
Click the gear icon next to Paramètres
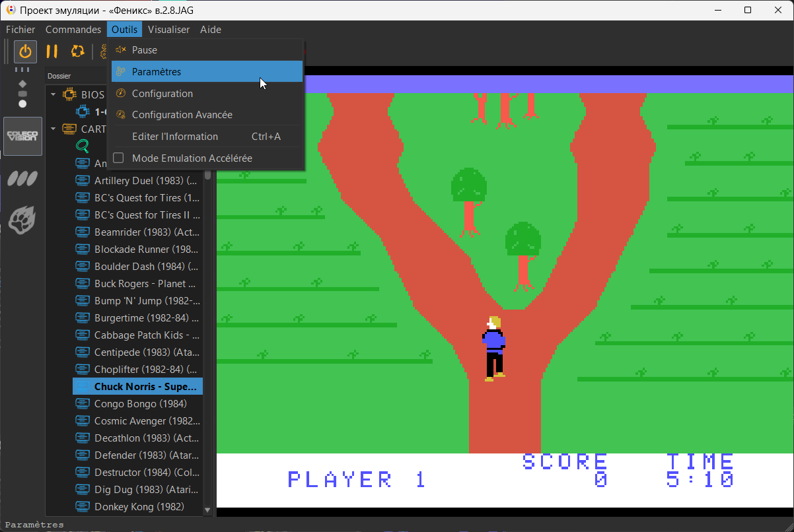[x=121, y=72]
